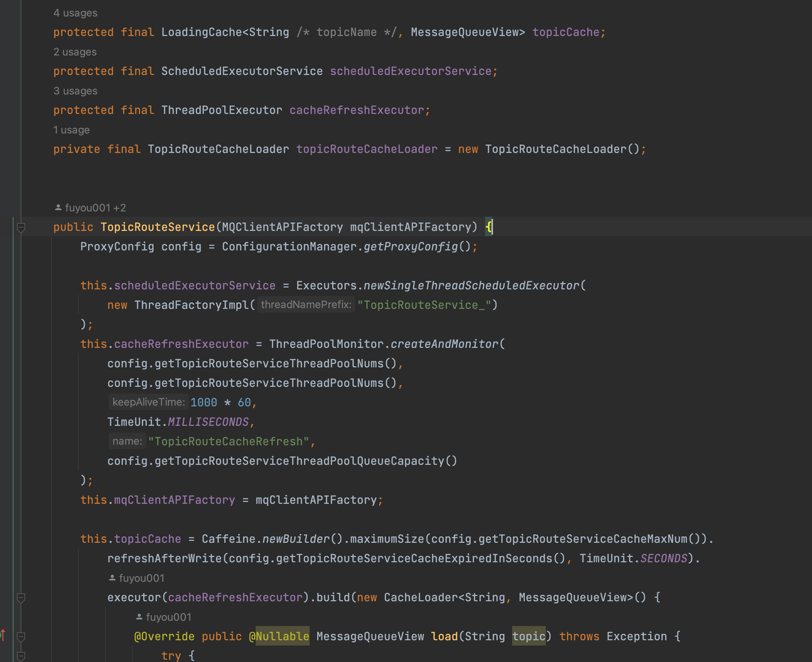Click the fold marker beside the executor build line
812x662 pixels.
[21, 598]
